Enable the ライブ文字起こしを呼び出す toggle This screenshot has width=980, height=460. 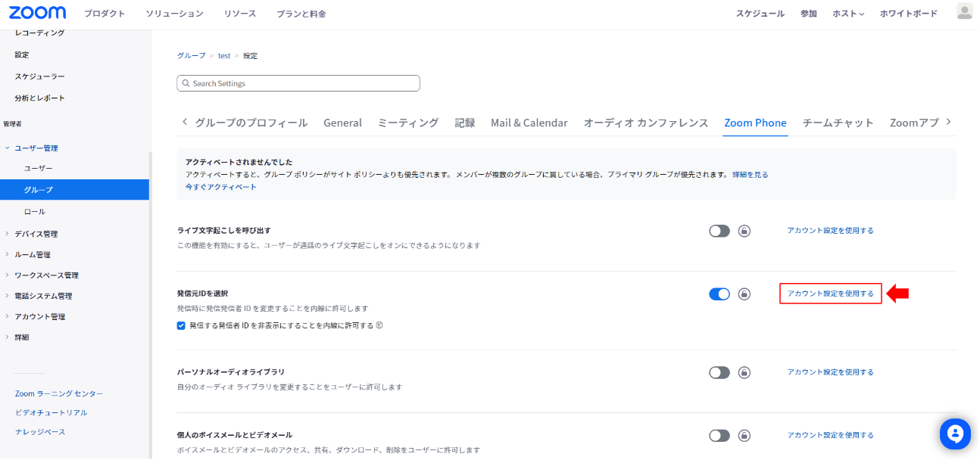(719, 231)
